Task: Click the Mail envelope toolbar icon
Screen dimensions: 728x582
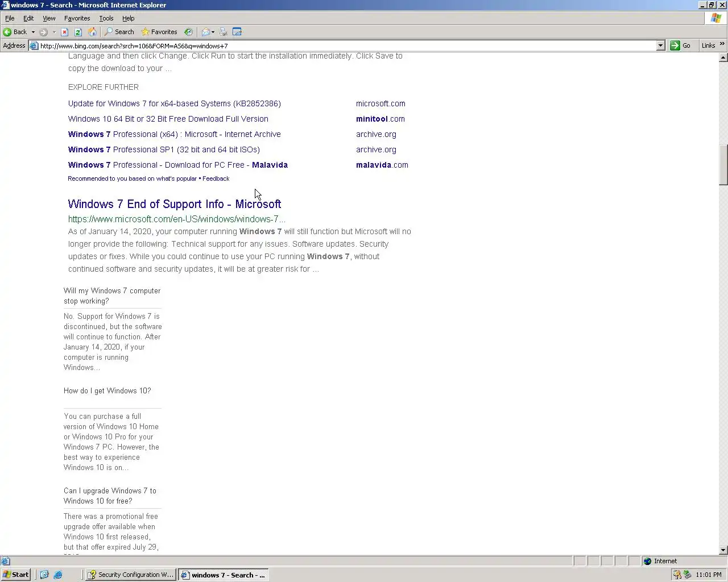Action: (205, 32)
